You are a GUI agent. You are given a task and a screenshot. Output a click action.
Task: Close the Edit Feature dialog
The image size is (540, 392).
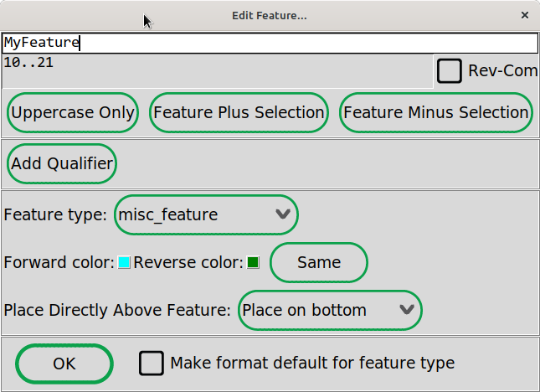(524, 15)
